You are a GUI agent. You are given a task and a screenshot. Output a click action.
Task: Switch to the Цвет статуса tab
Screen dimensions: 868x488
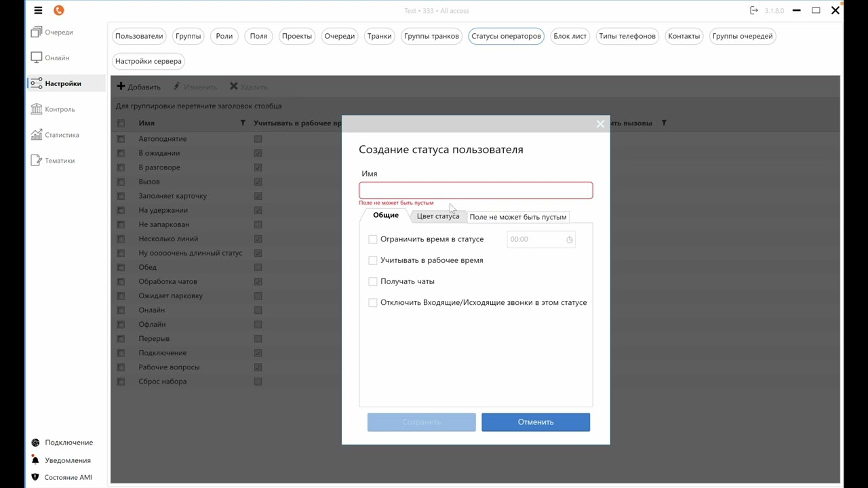437,216
